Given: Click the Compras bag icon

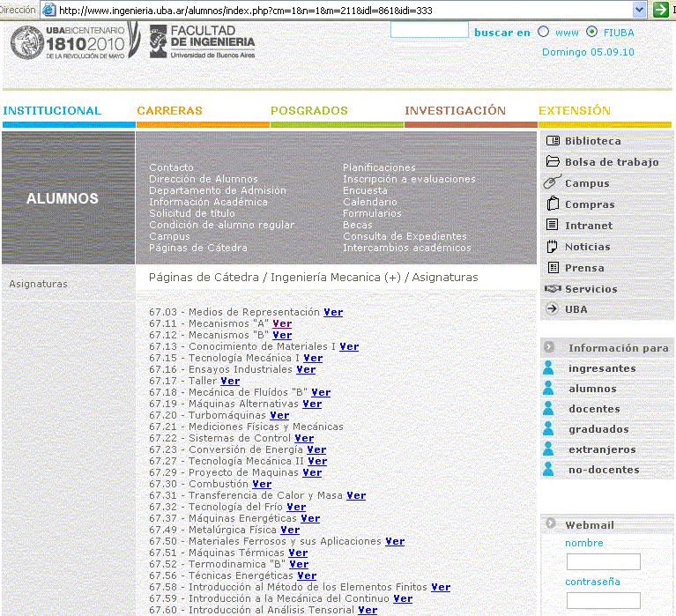Looking at the screenshot, I should point(553,204).
